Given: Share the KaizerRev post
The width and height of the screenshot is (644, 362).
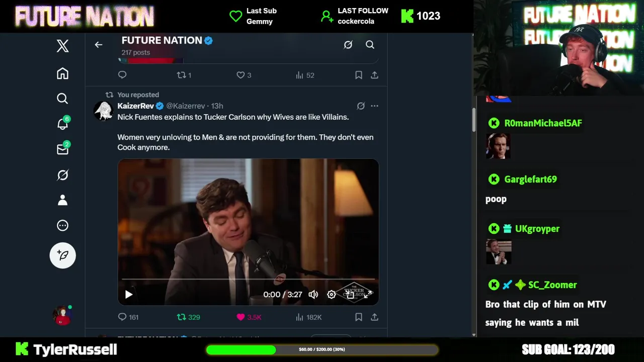Looking at the screenshot, I should click(x=374, y=317).
